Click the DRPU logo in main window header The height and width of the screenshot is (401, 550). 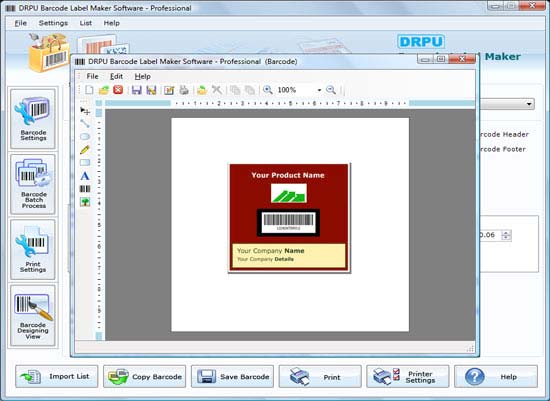tap(421, 42)
